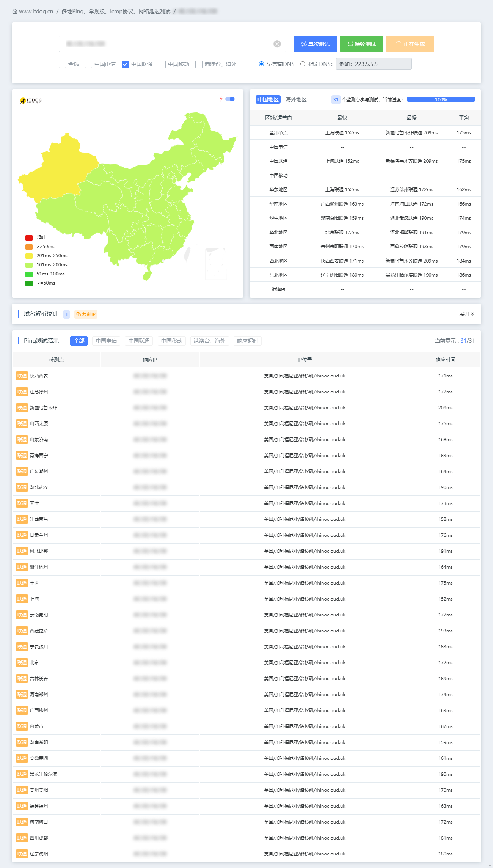The width and height of the screenshot is (493, 868).
Task: Click the ITDOG logo on map
Action: click(x=31, y=101)
